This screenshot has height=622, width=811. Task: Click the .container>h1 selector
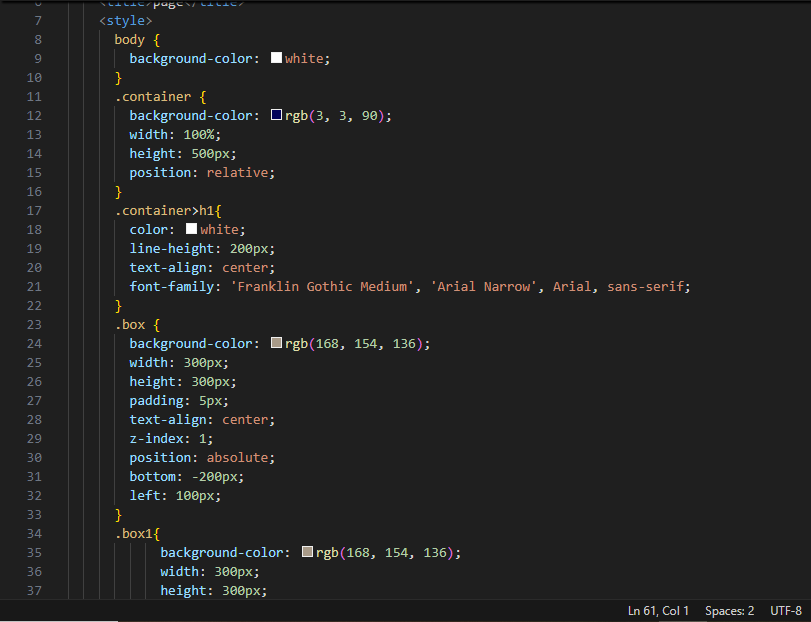164,210
